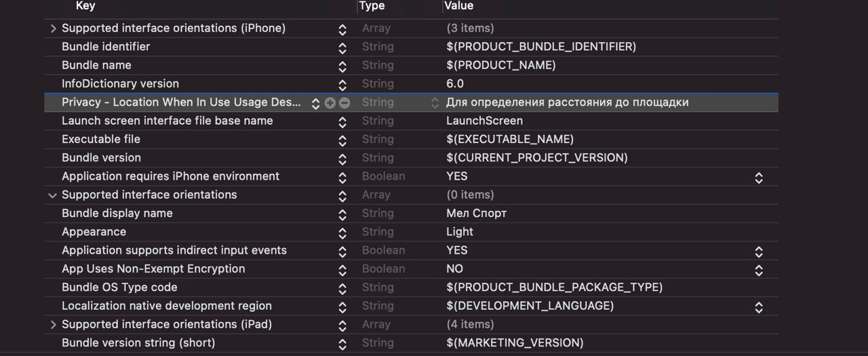Select the $(PRODUCT_BUNDLE_IDENTIFIER) value
Screen dimensions: 868x356
point(541,47)
